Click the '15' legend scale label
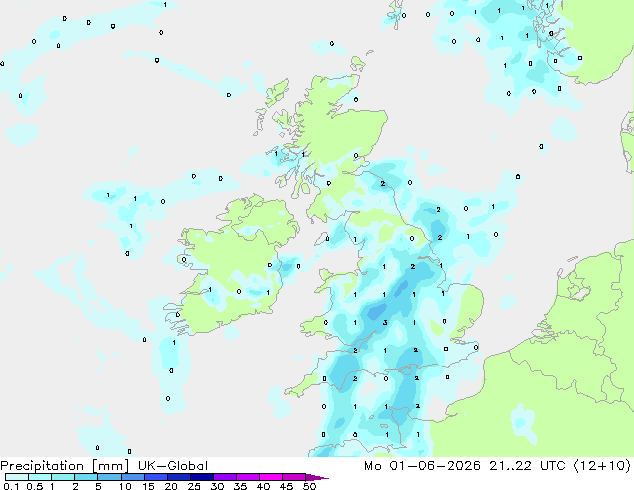The image size is (634, 490). (x=148, y=486)
